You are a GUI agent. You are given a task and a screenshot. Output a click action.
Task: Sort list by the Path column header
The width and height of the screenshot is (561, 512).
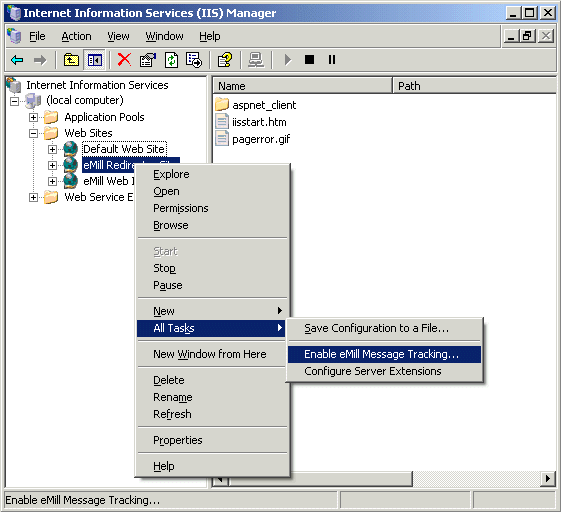[474, 86]
